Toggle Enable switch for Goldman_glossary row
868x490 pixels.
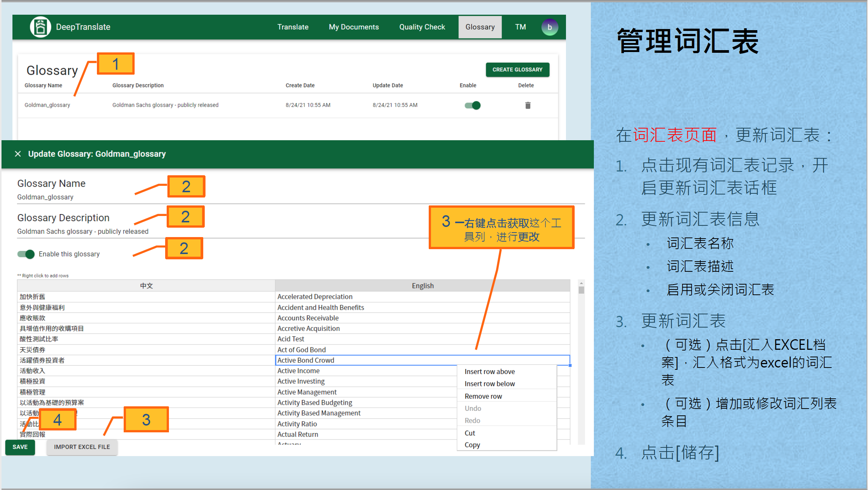click(x=472, y=105)
